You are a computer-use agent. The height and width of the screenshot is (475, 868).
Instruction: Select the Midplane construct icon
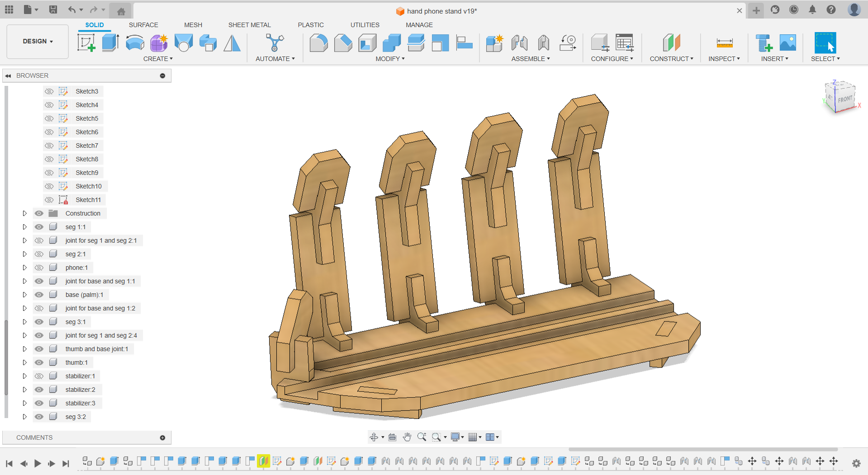click(672, 43)
